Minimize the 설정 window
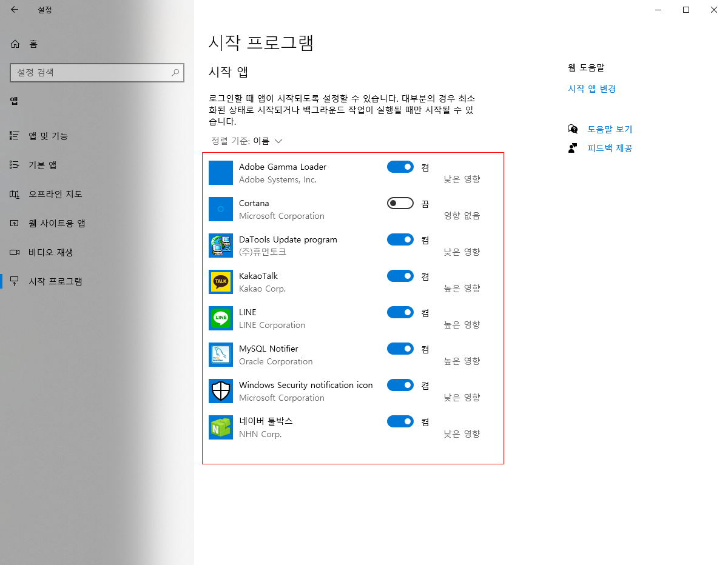The height and width of the screenshot is (565, 728). click(x=658, y=10)
